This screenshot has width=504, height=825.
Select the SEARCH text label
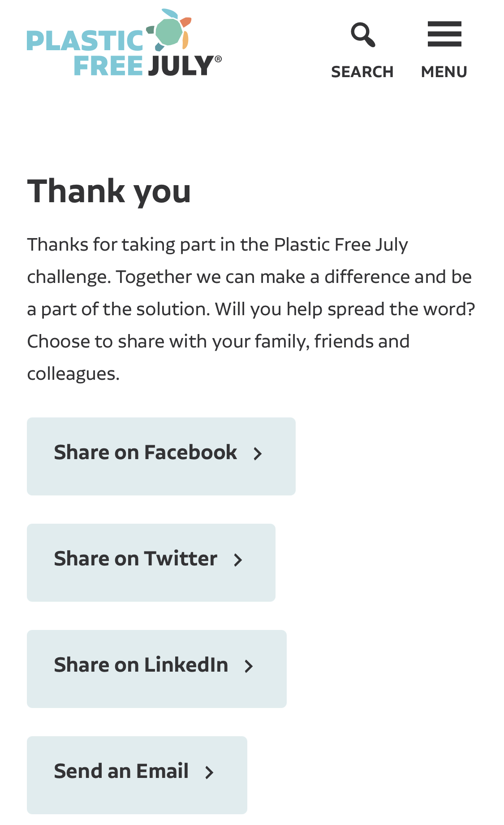pos(362,72)
